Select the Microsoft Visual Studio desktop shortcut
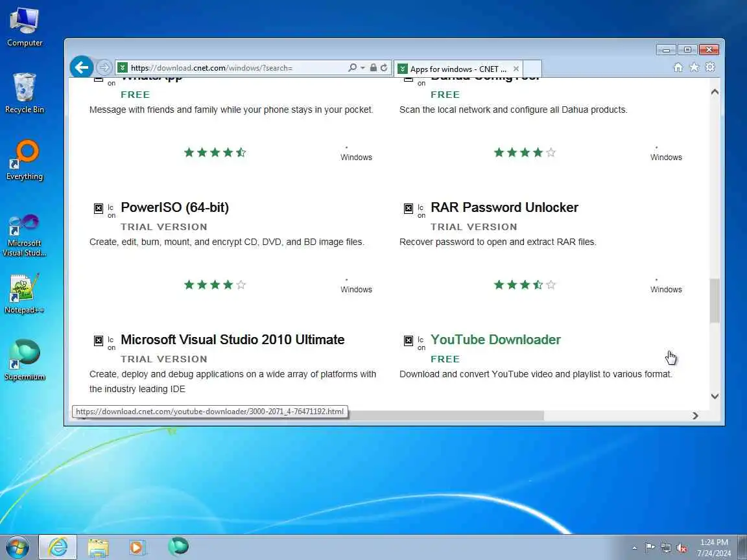The width and height of the screenshot is (747, 560). (24, 235)
